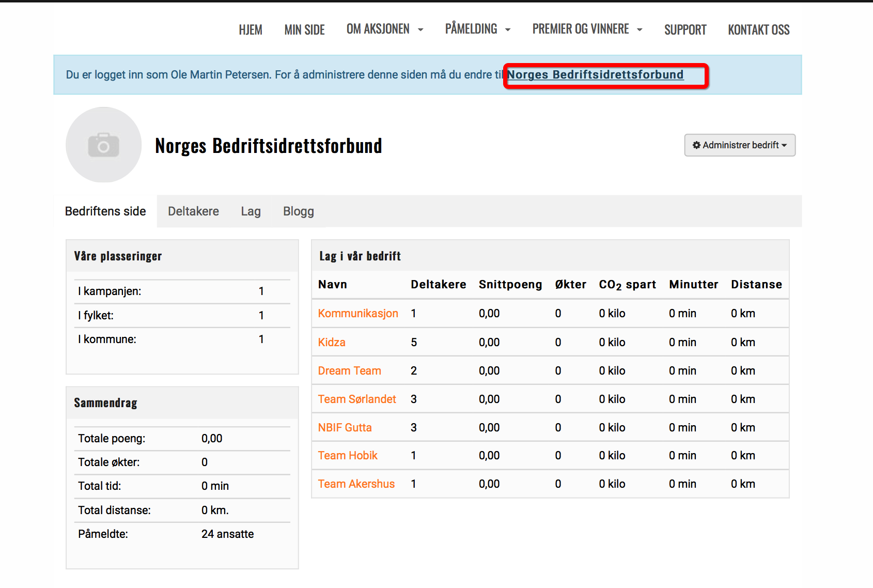
Task: Switch to the Blogg tab
Action: pyautogui.click(x=299, y=211)
